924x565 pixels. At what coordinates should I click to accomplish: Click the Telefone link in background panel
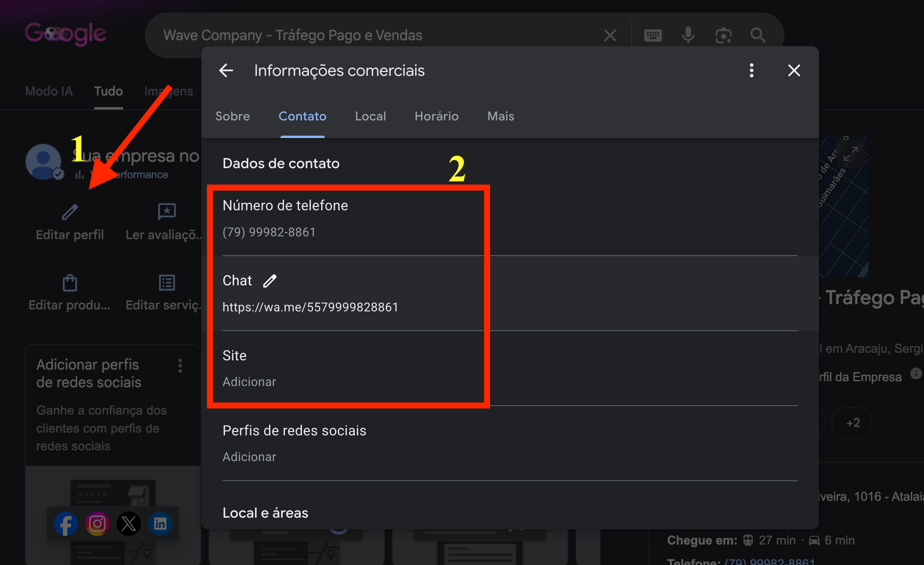pos(770,561)
